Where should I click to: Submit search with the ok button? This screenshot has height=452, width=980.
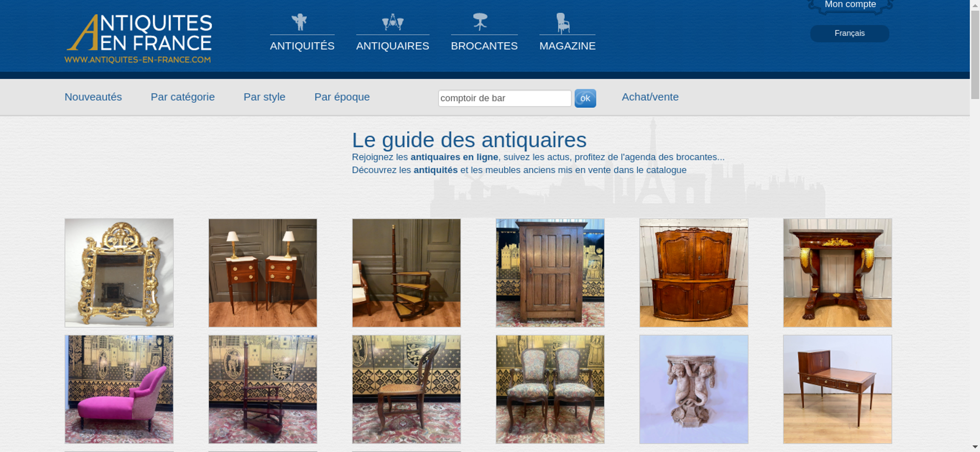[585, 98]
